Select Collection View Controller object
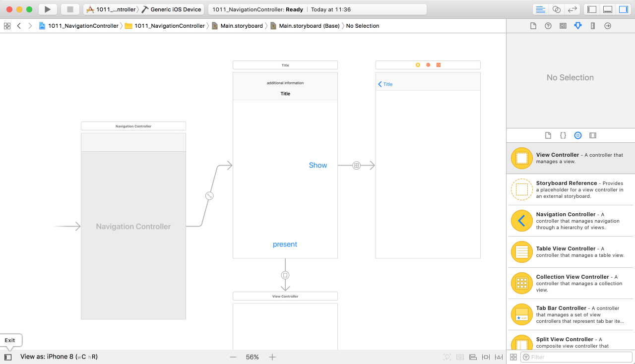This screenshot has height=364, width=635. coord(571,283)
